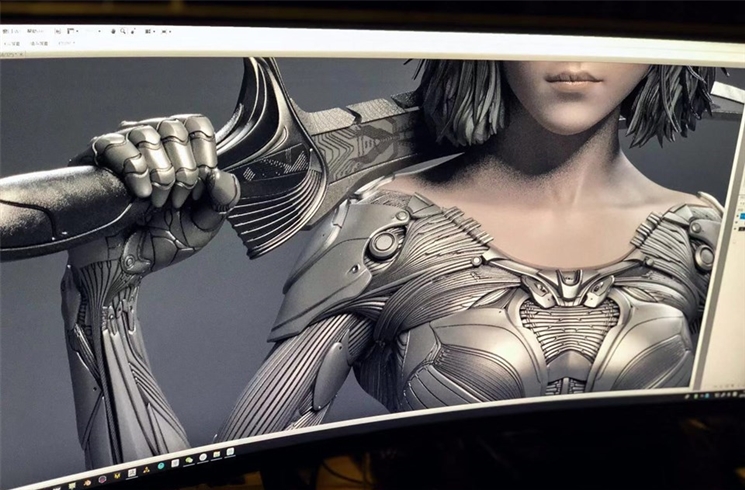Select the document tab above the viewport
Viewport: 745px width, 490px height.
click(10, 54)
